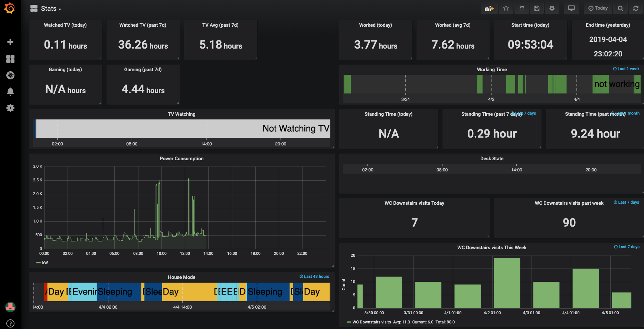Image resolution: width=644 pixels, height=329 pixels.
Task: Zoom out time range with magnifier icon
Action: (x=620, y=8)
